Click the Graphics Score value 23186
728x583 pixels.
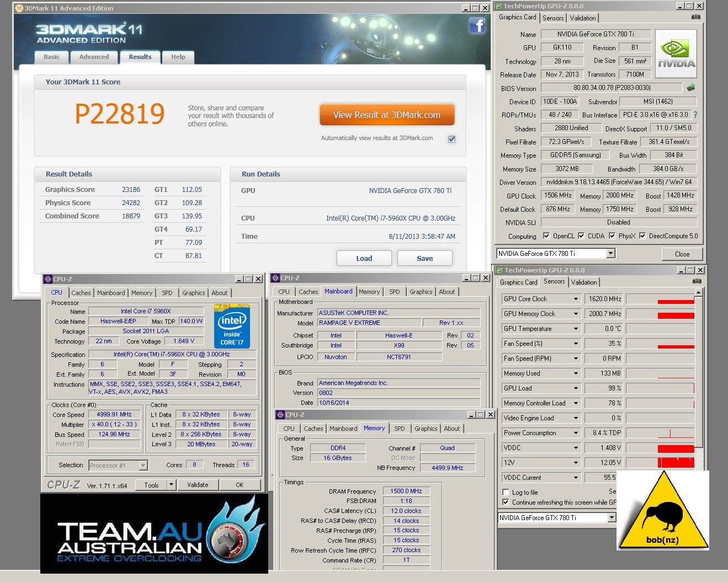[x=131, y=190]
